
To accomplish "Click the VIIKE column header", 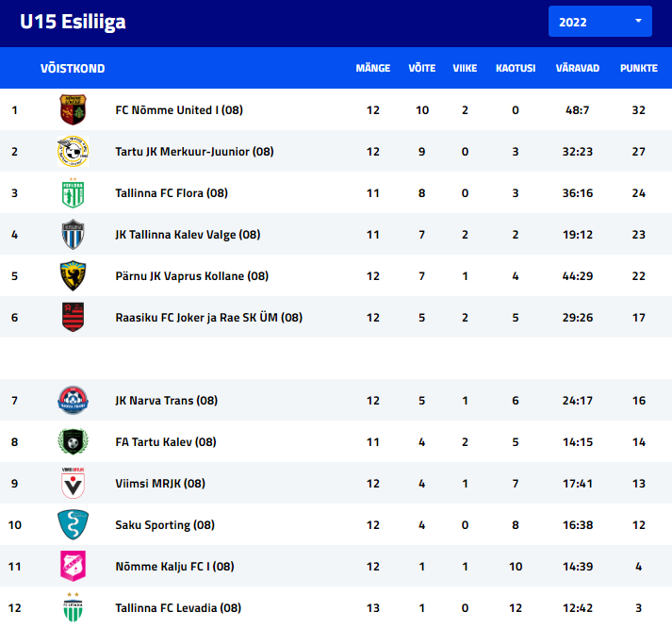I will [465, 68].
